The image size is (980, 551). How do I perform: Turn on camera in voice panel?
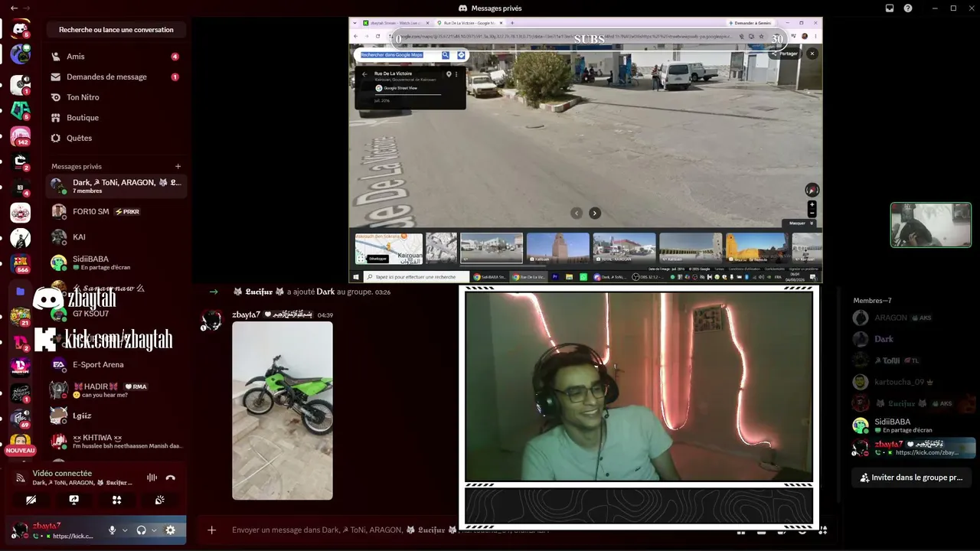(31, 500)
